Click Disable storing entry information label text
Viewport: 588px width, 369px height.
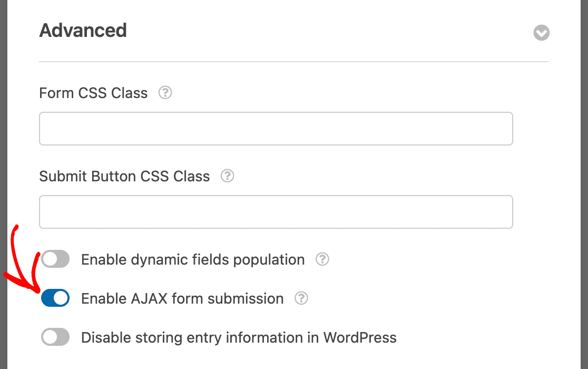click(239, 338)
